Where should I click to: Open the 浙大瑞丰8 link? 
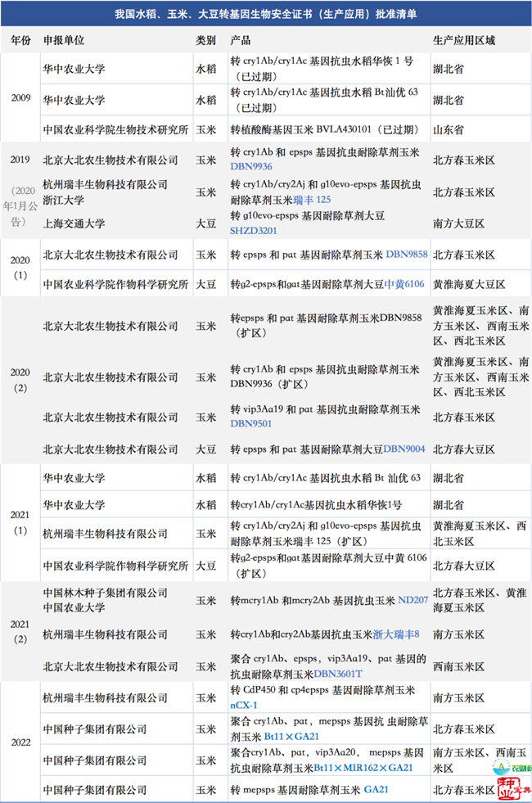396,634
